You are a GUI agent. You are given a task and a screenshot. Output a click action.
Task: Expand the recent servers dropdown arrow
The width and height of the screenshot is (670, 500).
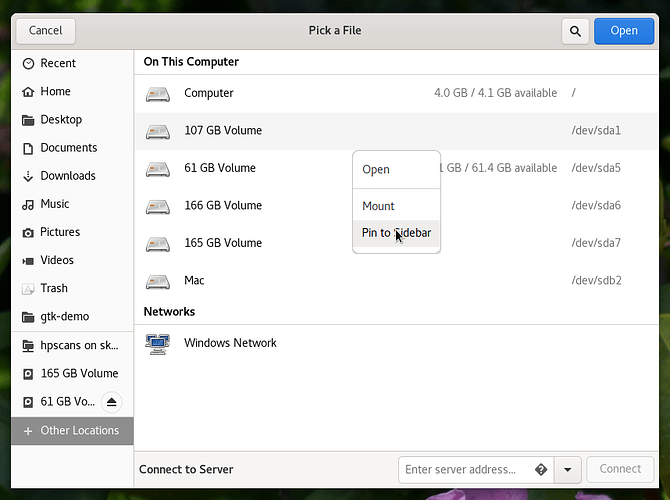tap(567, 470)
